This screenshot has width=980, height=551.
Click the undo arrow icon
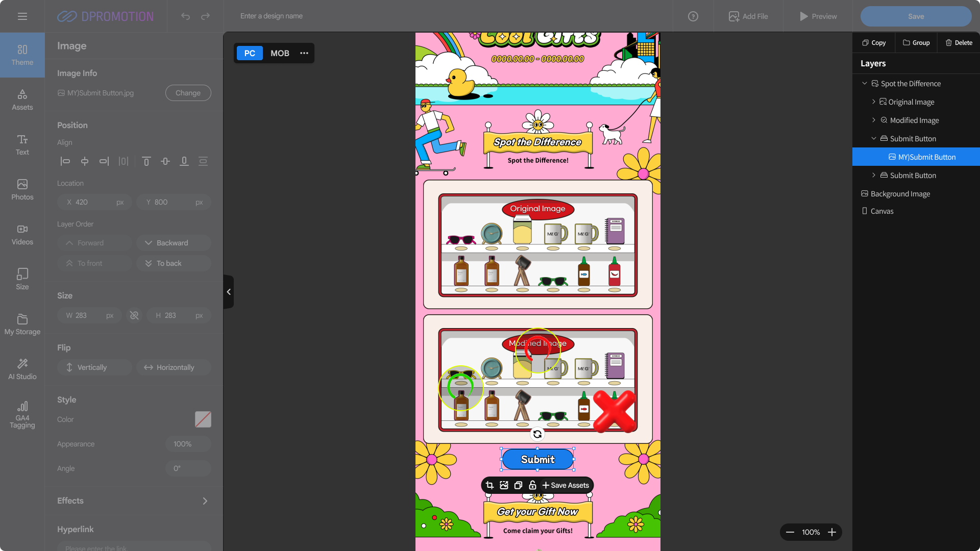tap(185, 16)
